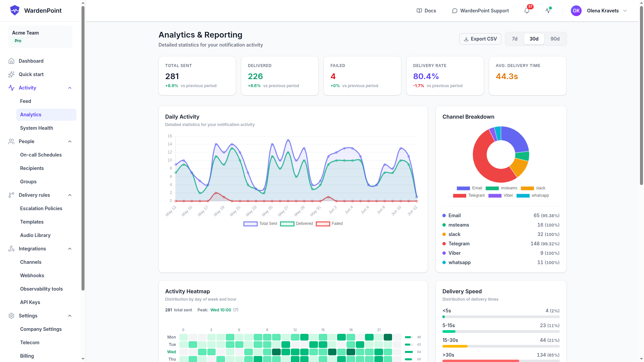Open Company Settings
This screenshot has height=362, width=644.
click(46, 329)
